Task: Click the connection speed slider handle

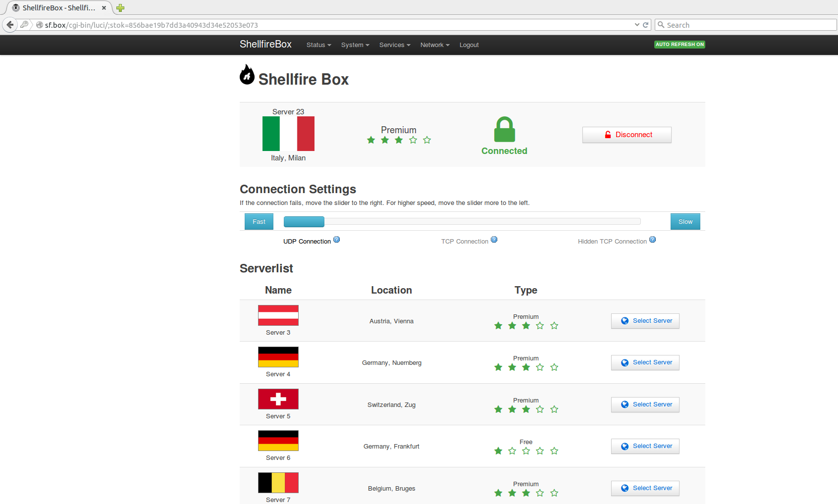Action: [304, 222]
